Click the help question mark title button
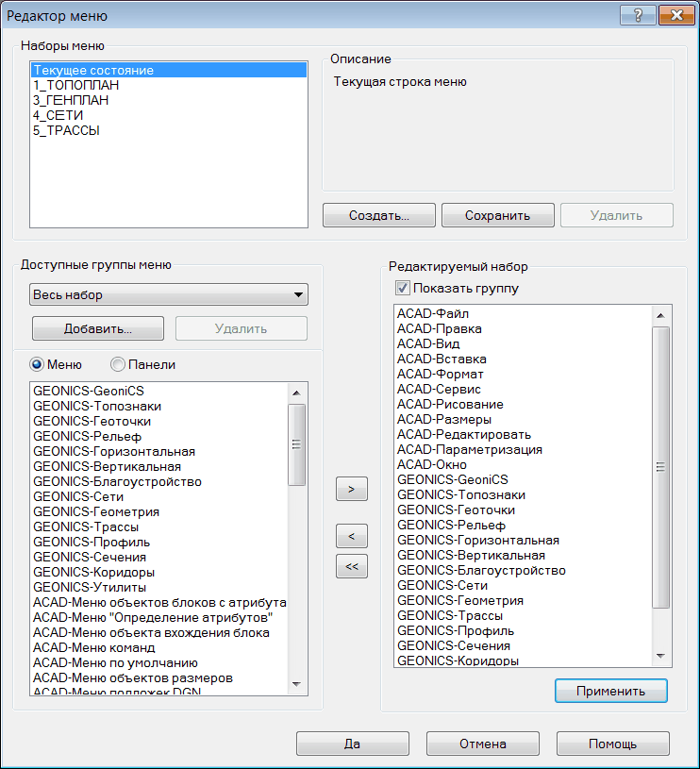 tap(639, 15)
